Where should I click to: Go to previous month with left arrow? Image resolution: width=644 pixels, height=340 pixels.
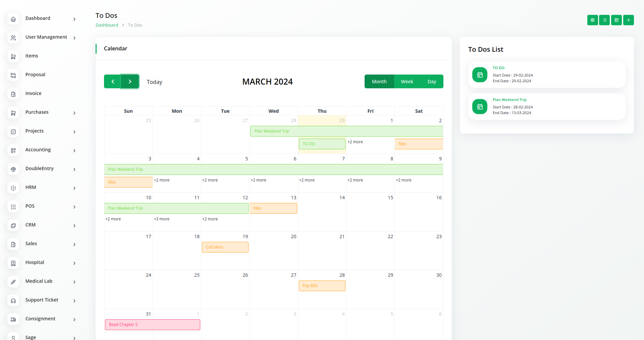coord(113,81)
